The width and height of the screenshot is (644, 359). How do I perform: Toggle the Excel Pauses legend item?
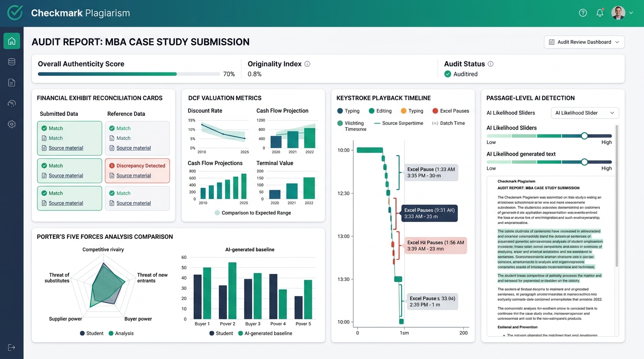451,111
